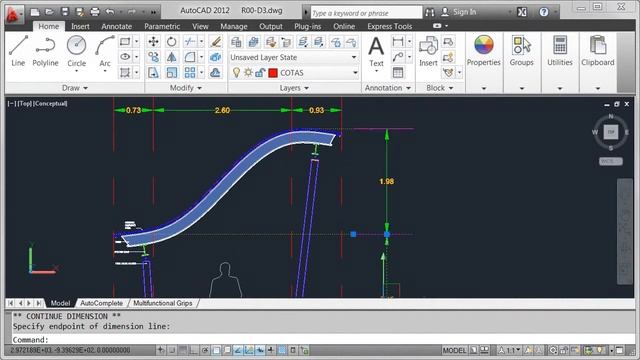Click the Help question mark icon
The height and width of the screenshot is (360, 640).
(x=544, y=12)
